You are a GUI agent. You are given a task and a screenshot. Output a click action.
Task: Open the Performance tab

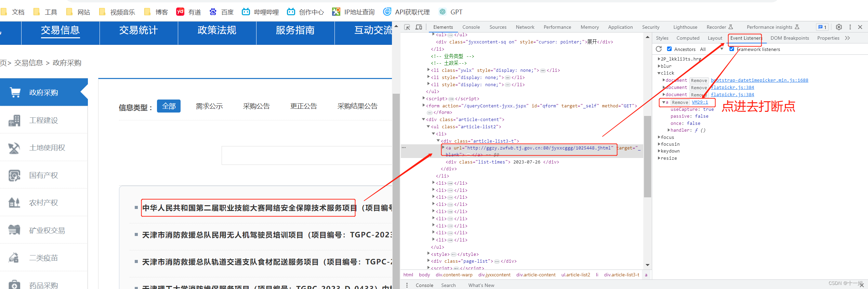pos(557,27)
